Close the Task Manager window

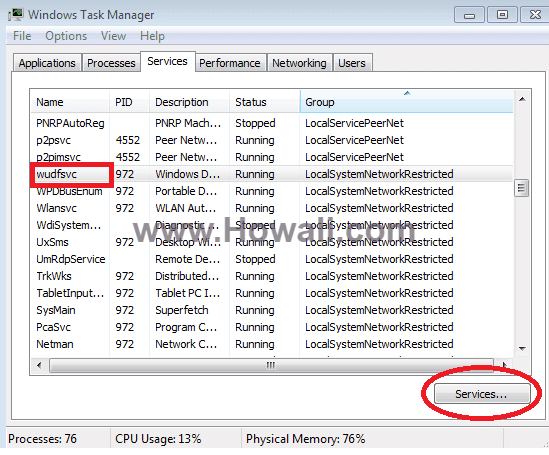pos(535,15)
